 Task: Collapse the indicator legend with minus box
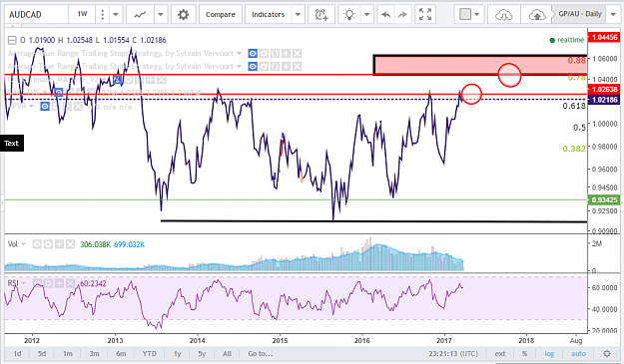(x=12, y=40)
